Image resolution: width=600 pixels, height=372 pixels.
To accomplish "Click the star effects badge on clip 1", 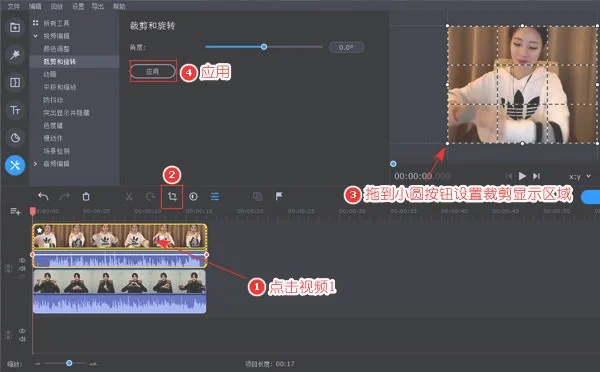I will point(39,230).
